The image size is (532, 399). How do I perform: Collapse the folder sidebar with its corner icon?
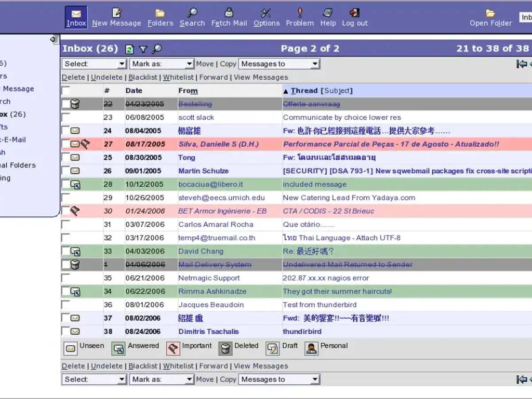[55, 39]
